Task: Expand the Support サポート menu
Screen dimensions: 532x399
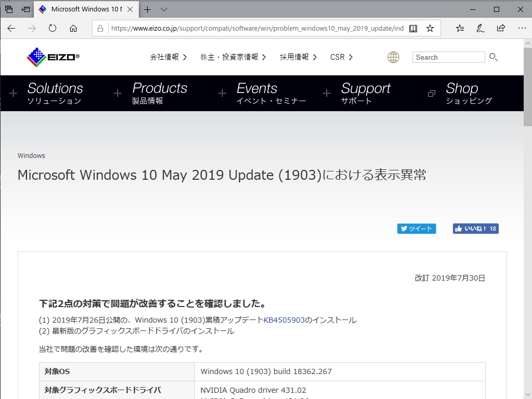Action: point(366,93)
